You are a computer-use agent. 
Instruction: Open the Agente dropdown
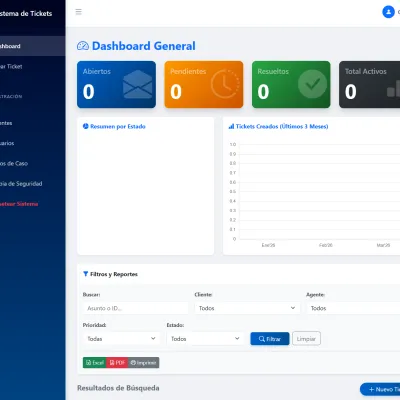353,308
